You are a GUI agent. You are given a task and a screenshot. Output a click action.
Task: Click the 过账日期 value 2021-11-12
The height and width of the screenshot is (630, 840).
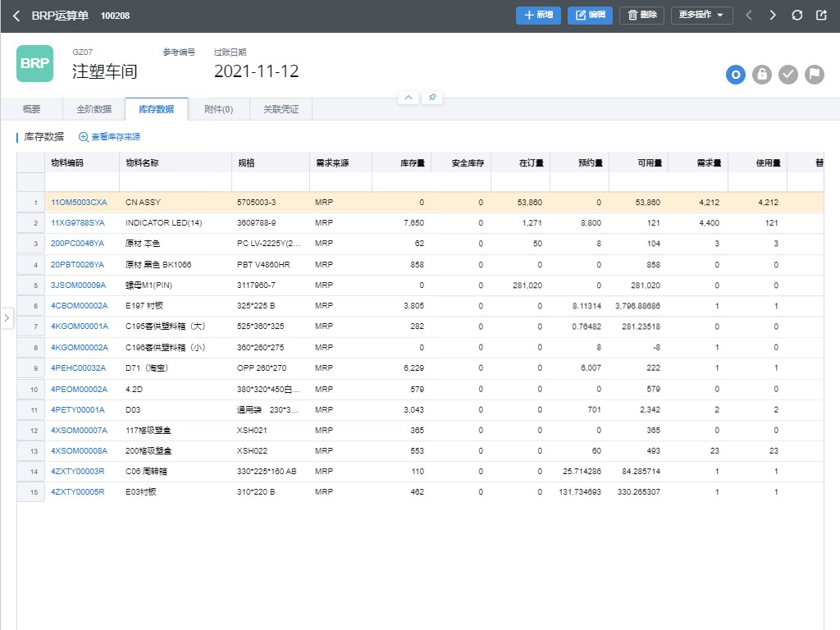coord(256,71)
